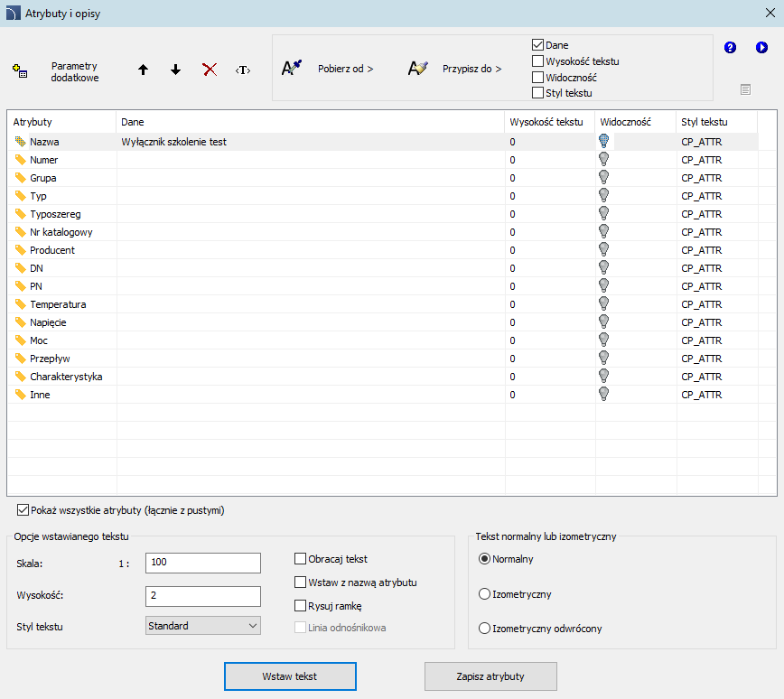Select the Producent attribute row
Screen dimensions: 784x699
click(x=52, y=250)
